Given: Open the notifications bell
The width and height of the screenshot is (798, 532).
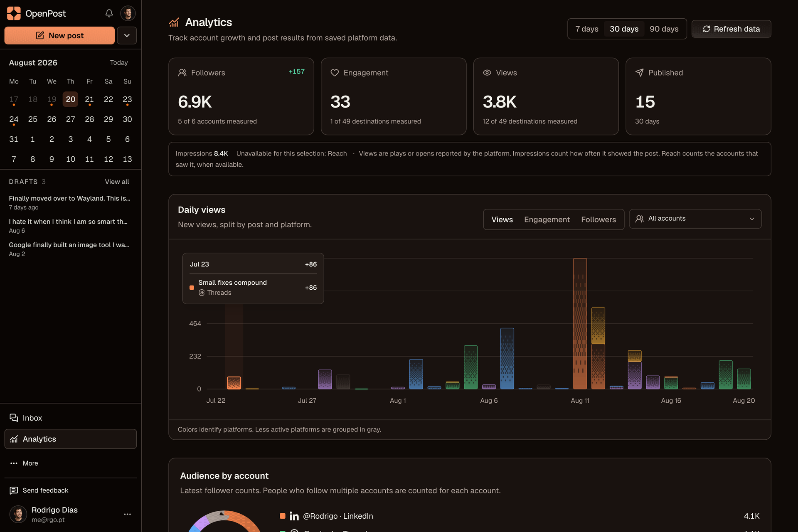Looking at the screenshot, I should click(109, 13).
